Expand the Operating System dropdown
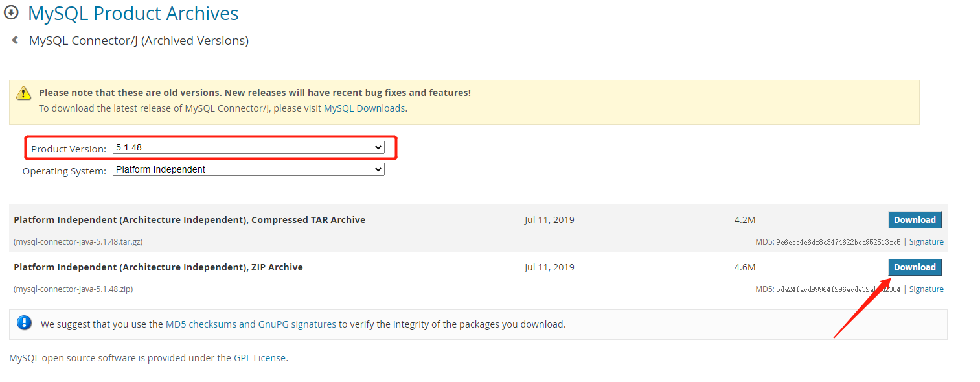Image resolution: width=980 pixels, height=382 pixels. (x=248, y=169)
